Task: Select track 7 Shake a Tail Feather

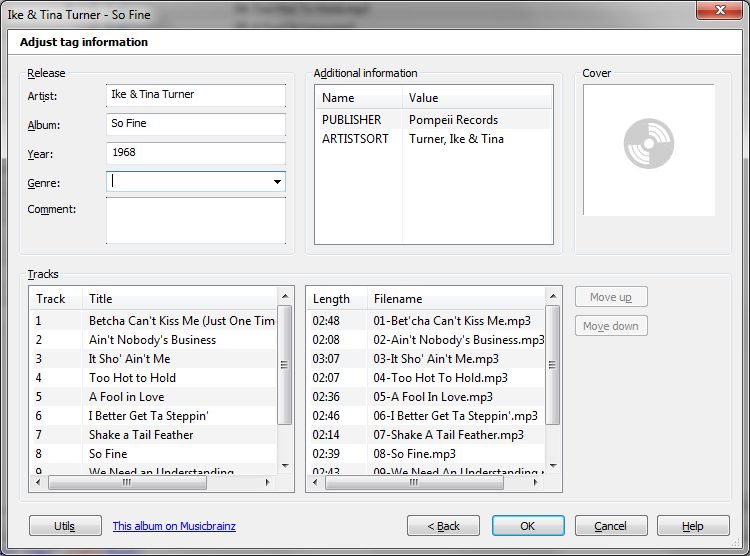Action: pyautogui.click(x=153, y=434)
